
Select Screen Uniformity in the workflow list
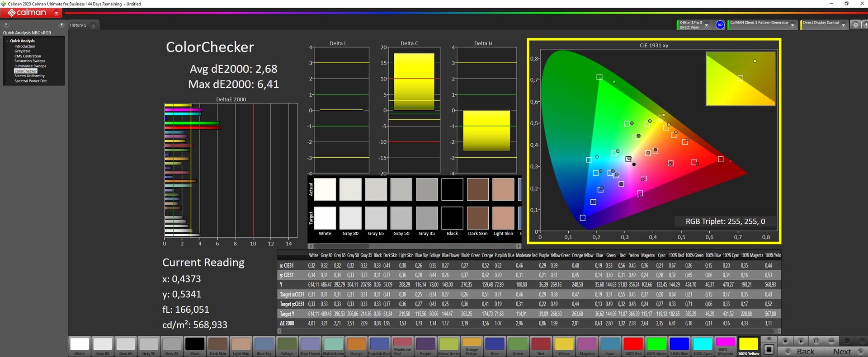click(29, 76)
